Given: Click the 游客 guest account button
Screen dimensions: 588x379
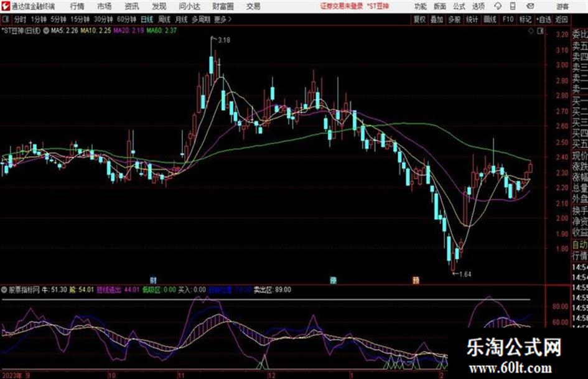Looking at the screenshot, I should click(562, 6).
